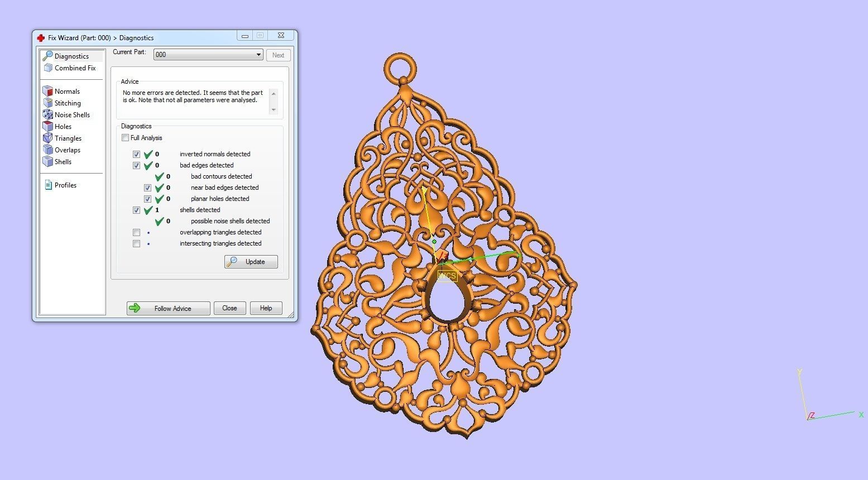Click the Normals cube icon
The image size is (868, 480).
click(x=48, y=92)
